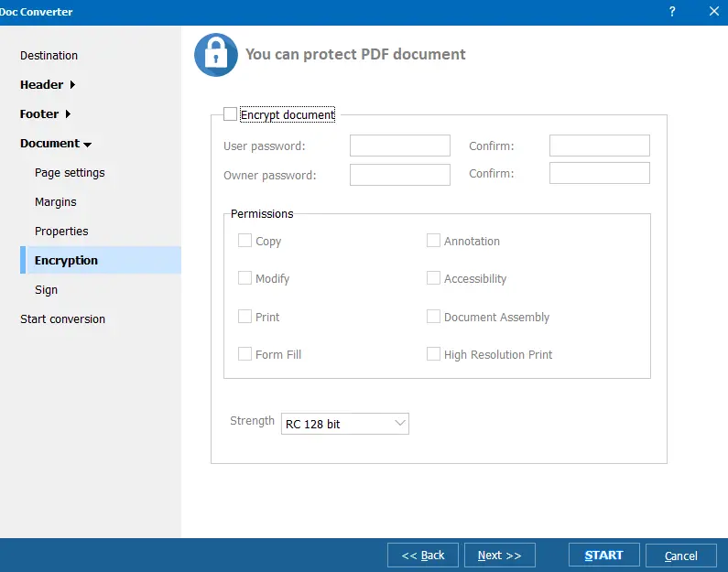Focus the Owner password Confirm field

[x=599, y=174]
